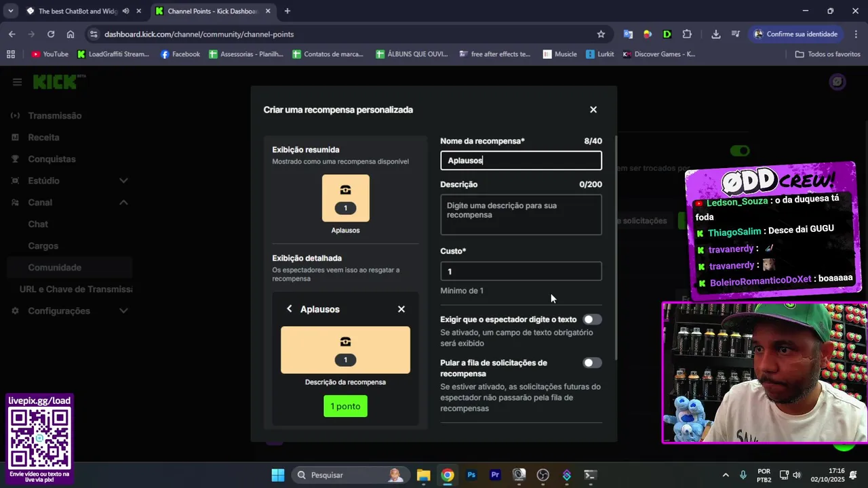The height and width of the screenshot is (488, 868).
Task: Click the back arrow beside Aplausos preview
Action: click(x=290, y=309)
